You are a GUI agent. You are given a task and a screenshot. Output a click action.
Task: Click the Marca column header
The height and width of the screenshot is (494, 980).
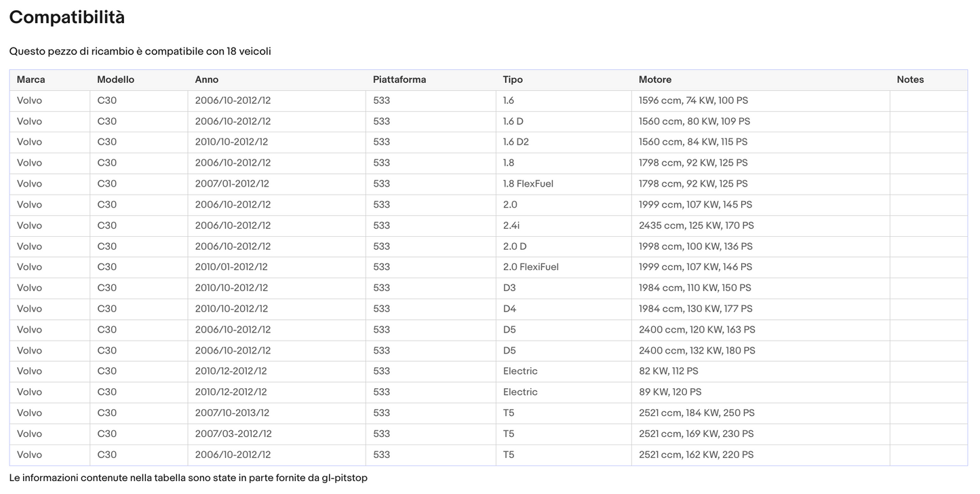click(31, 79)
